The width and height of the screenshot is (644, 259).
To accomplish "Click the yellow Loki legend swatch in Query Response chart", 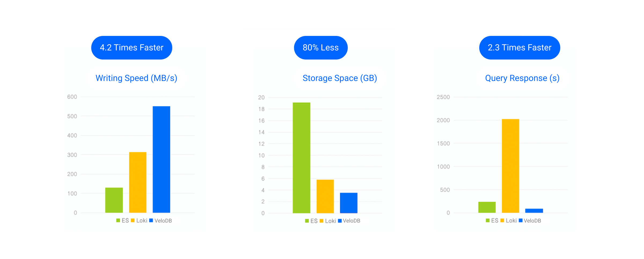I will point(502,220).
